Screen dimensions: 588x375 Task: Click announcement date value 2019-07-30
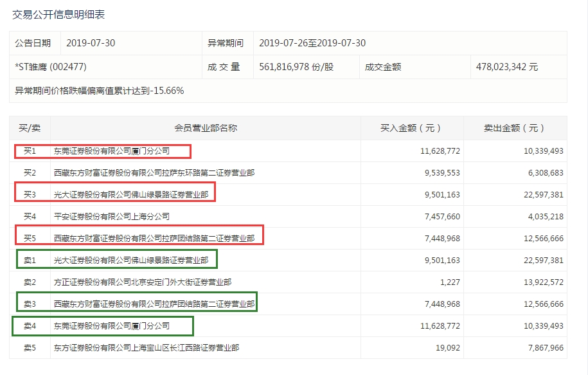[91, 43]
